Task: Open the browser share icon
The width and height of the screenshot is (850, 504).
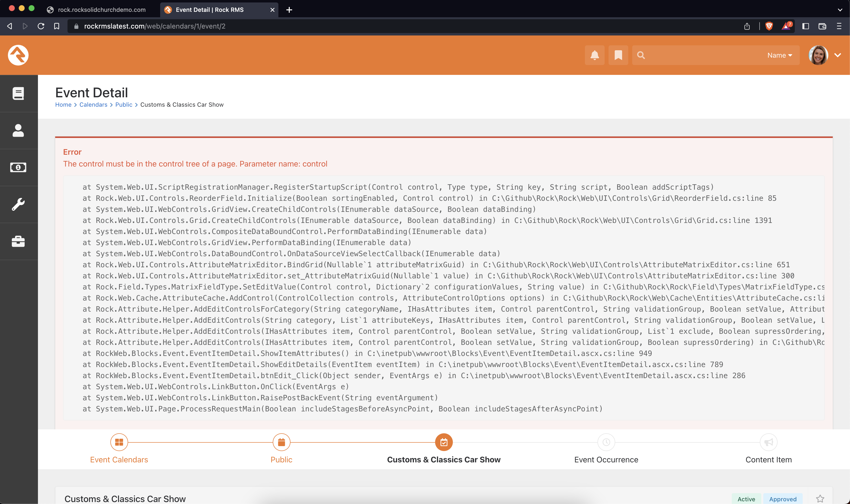Action: click(x=747, y=26)
